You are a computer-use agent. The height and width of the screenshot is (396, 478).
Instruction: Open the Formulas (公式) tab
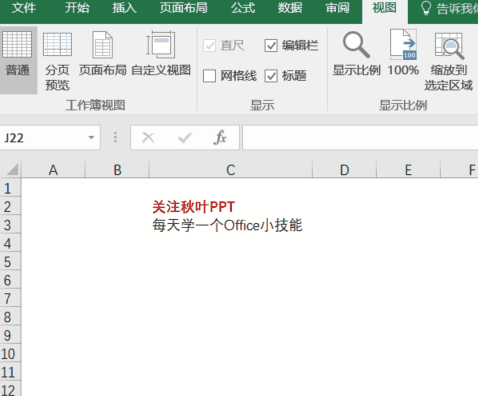point(243,8)
